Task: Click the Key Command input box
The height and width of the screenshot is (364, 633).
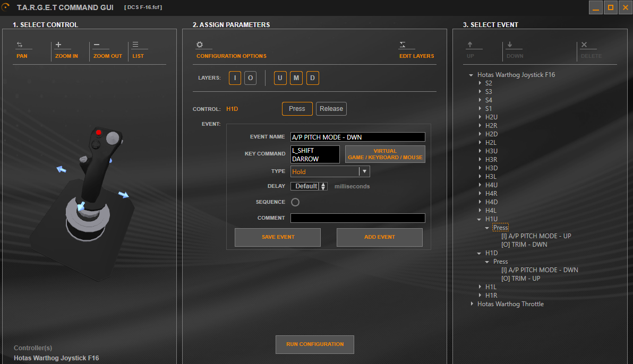Action: click(315, 154)
